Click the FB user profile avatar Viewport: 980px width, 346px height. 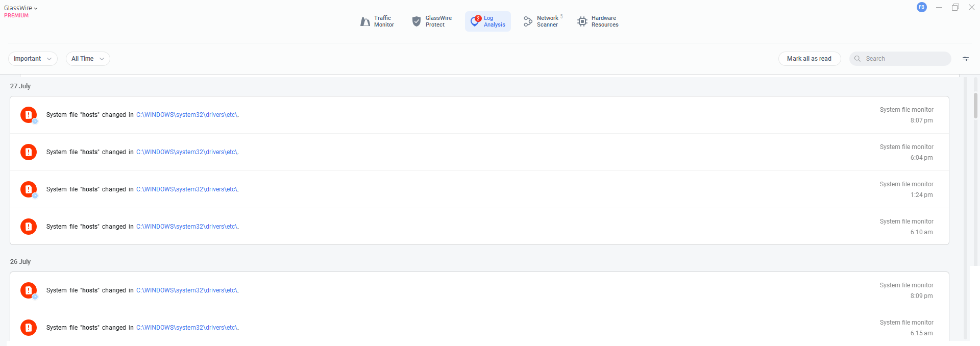point(922,7)
